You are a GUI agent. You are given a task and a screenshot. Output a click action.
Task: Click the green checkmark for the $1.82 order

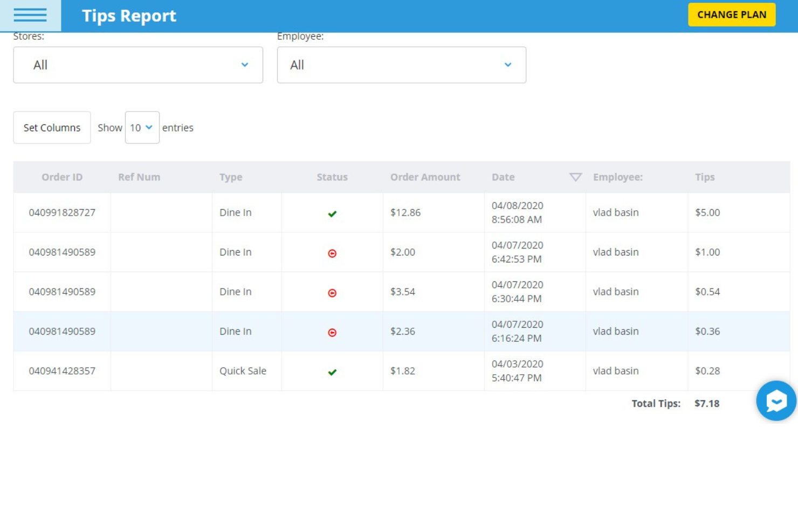click(x=332, y=372)
